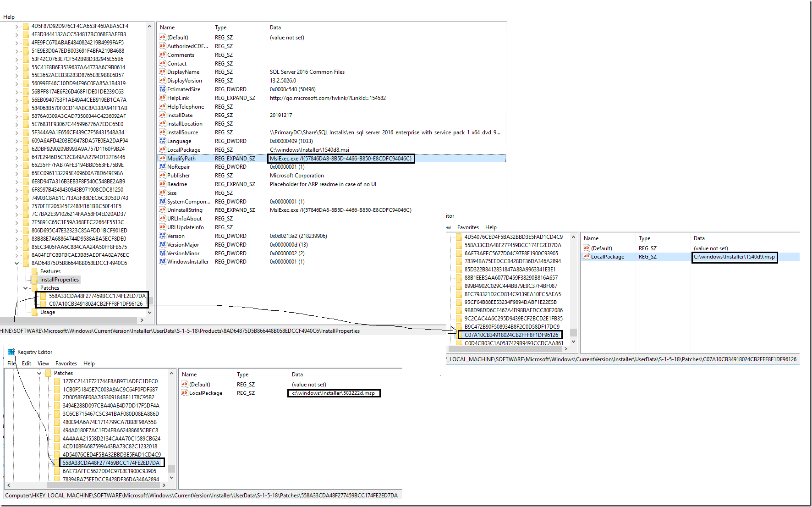Click the WindowsInstaller DWORD value icon
The height and width of the screenshot is (507, 812).
point(162,262)
